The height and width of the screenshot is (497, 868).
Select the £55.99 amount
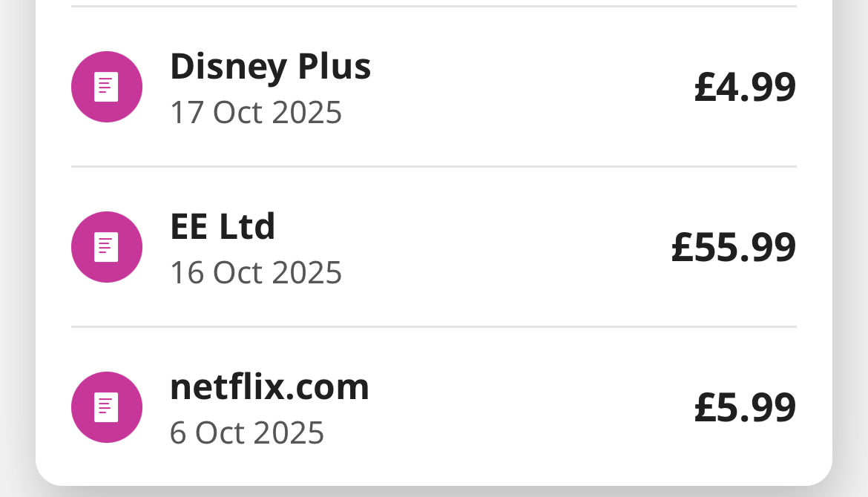(x=733, y=247)
